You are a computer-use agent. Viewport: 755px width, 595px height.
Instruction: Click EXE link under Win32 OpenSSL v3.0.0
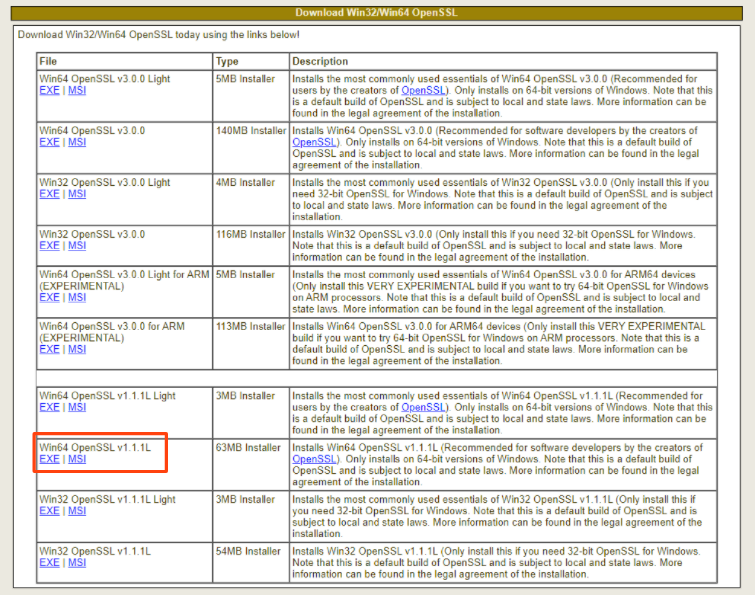[x=50, y=246]
